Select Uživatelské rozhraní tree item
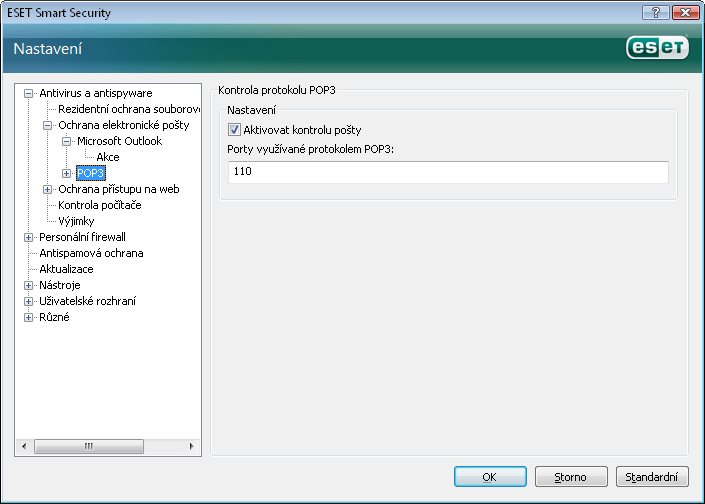The height and width of the screenshot is (504, 705). click(x=88, y=301)
